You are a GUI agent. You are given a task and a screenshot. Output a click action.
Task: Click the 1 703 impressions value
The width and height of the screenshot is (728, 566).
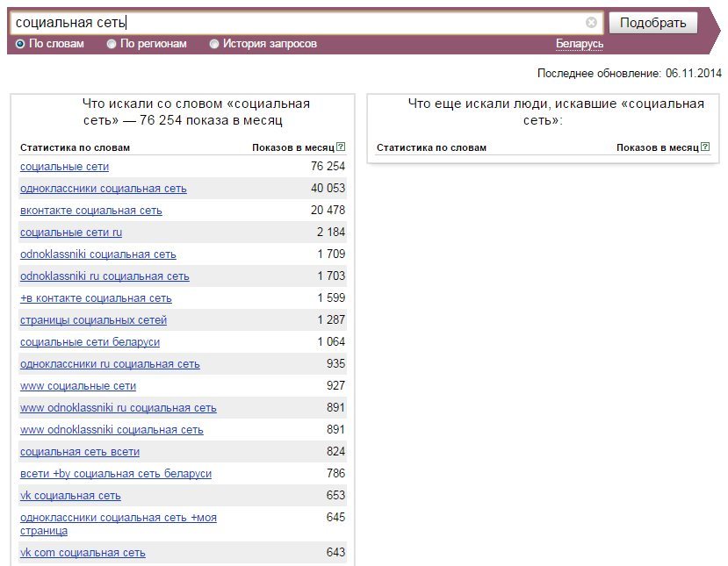[x=331, y=276]
